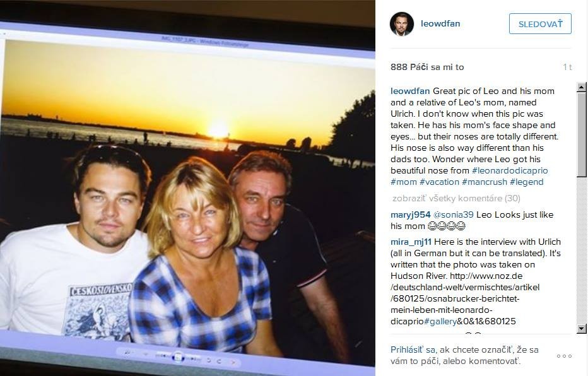Viewport: 588px width, 376px height.
Task: Select the #vacation hashtag
Action: (439, 182)
